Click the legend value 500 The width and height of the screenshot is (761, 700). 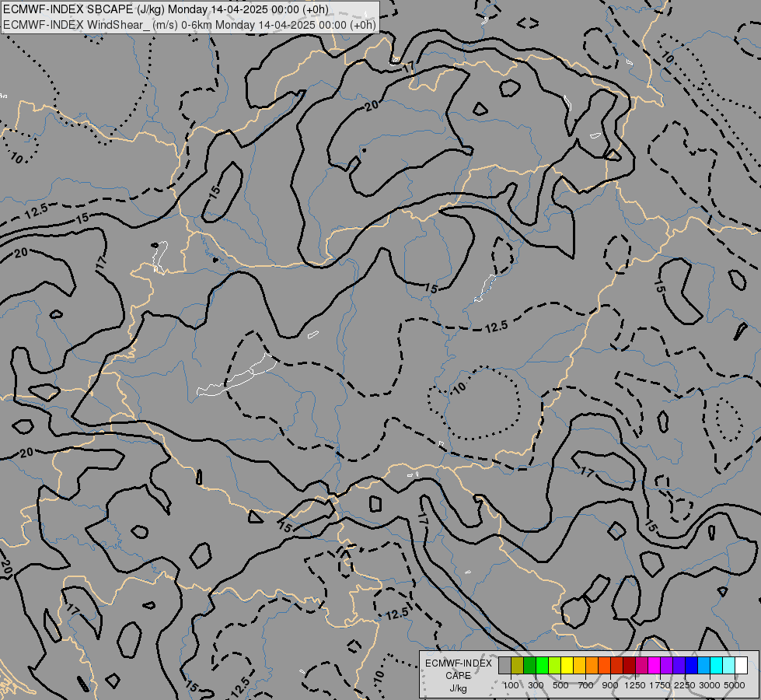(x=560, y=685)
